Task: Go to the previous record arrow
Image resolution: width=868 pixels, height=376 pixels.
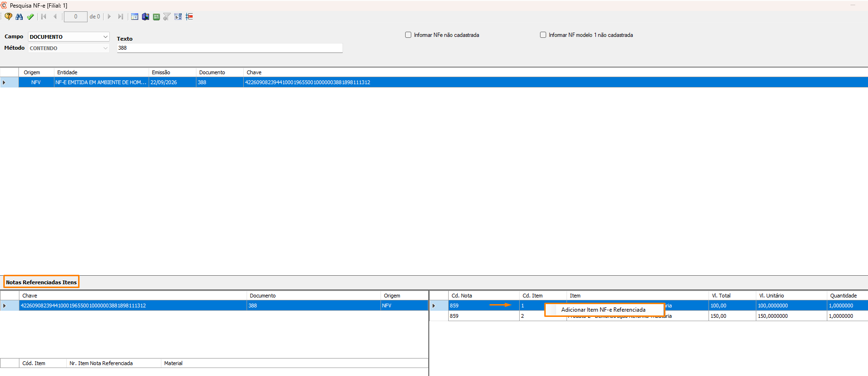Action: click(x=55, y=17)
